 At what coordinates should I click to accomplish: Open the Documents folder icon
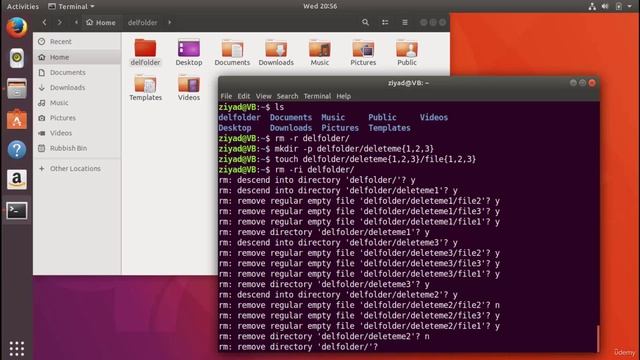pos(232,52)
